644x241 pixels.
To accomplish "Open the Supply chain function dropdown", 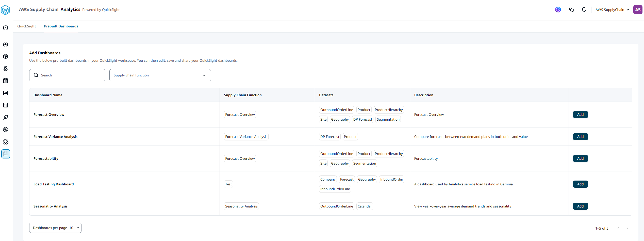I will click(160, 75).
